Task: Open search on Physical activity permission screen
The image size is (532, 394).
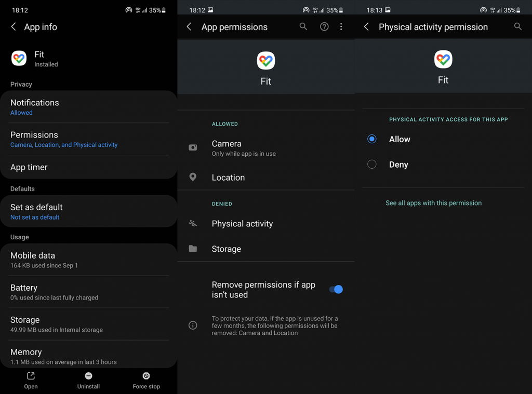Action: pos(517,26)
